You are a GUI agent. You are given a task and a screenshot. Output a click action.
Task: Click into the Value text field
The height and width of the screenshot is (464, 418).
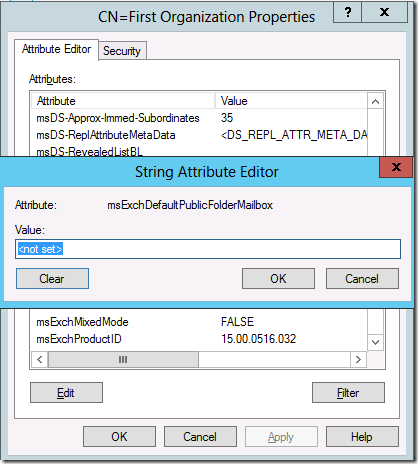point(208,249)
